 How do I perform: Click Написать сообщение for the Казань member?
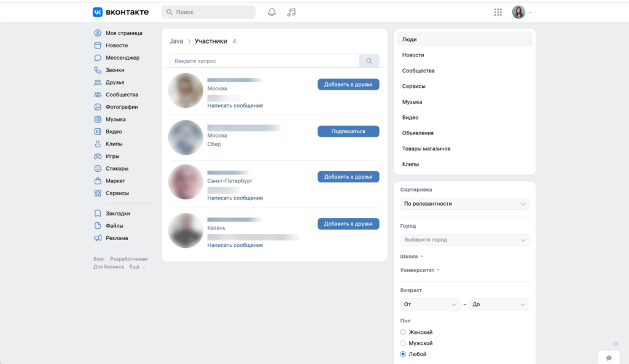point(235,246)
